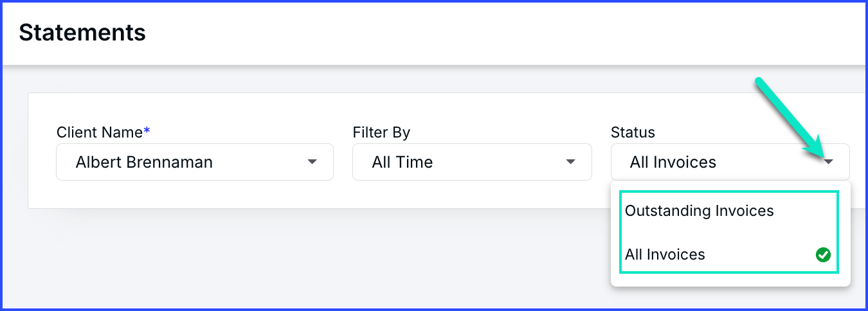Click the teal annotation arrow
The image size is (868, 311).
[791, 120]
